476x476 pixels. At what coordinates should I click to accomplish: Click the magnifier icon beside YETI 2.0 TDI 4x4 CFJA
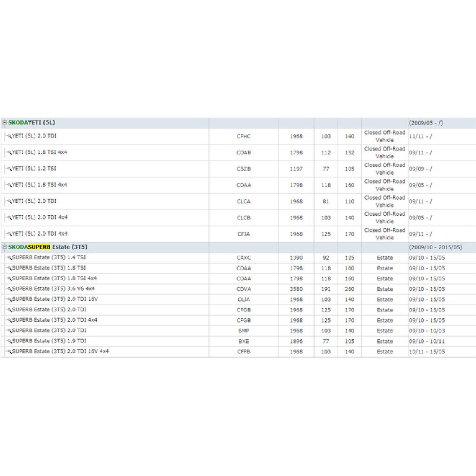(9, 234)
